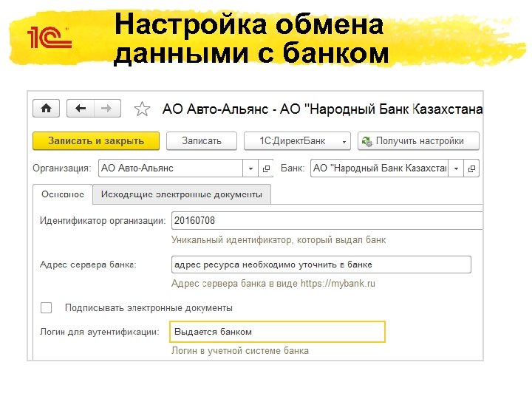This screenshot has width=532, height=399.
Task: Click the Идентификатор организации: label
Action: click(x=103, y=220)
